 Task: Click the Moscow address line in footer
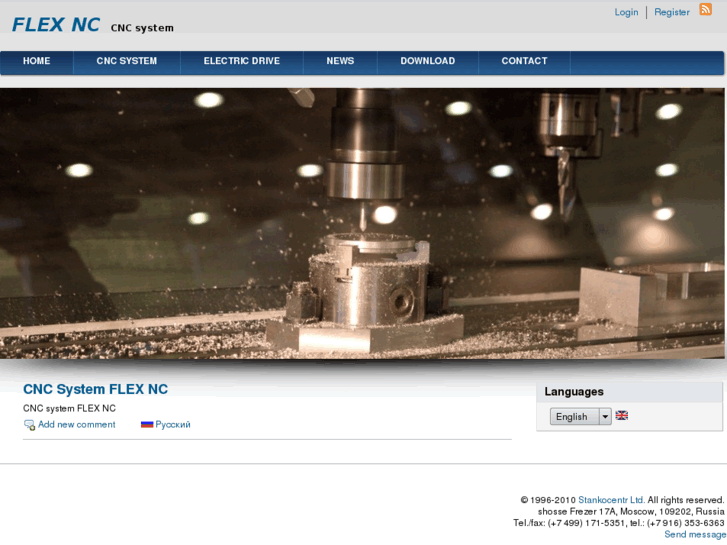631,512
